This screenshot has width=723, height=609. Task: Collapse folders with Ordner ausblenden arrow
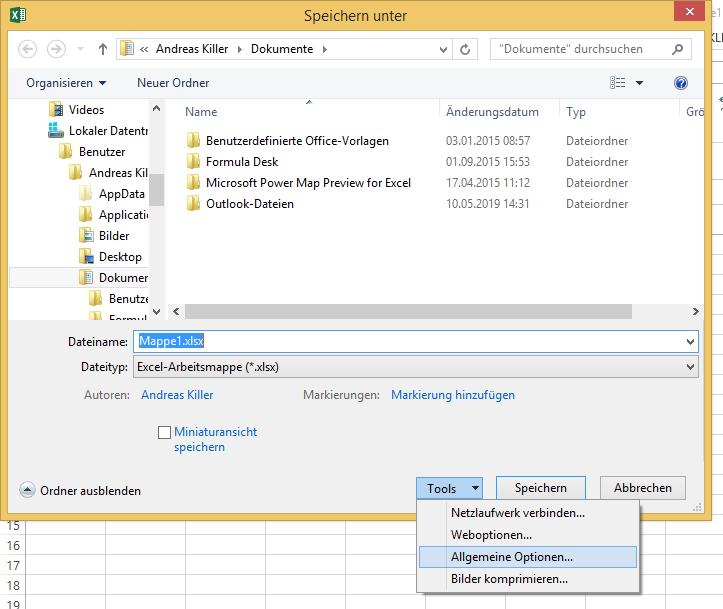click(x=28, y=491)
